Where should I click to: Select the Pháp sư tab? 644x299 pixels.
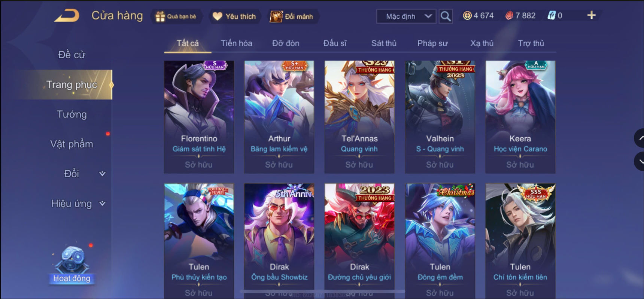(x=432, y=43)
